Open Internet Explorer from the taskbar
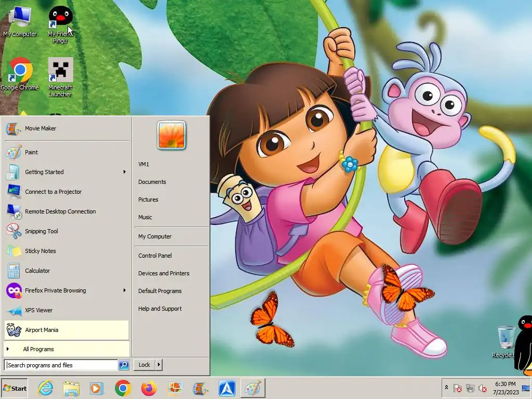Screen dimensions: 532x399 (46, 389)
